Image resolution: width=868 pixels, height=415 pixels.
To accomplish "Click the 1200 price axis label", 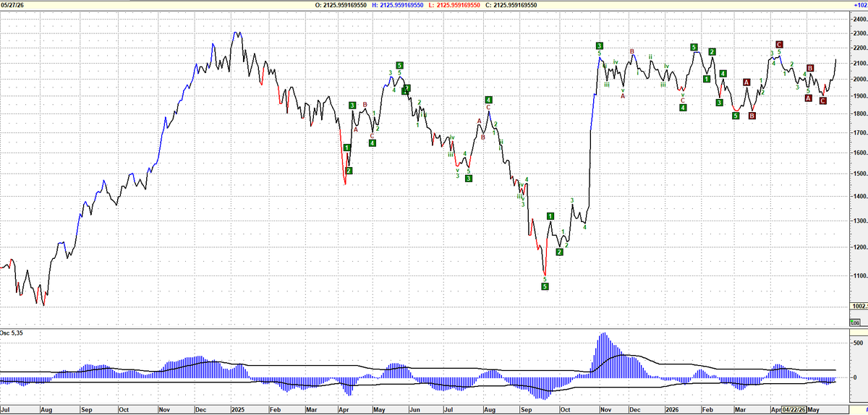I will pos(859,247).
